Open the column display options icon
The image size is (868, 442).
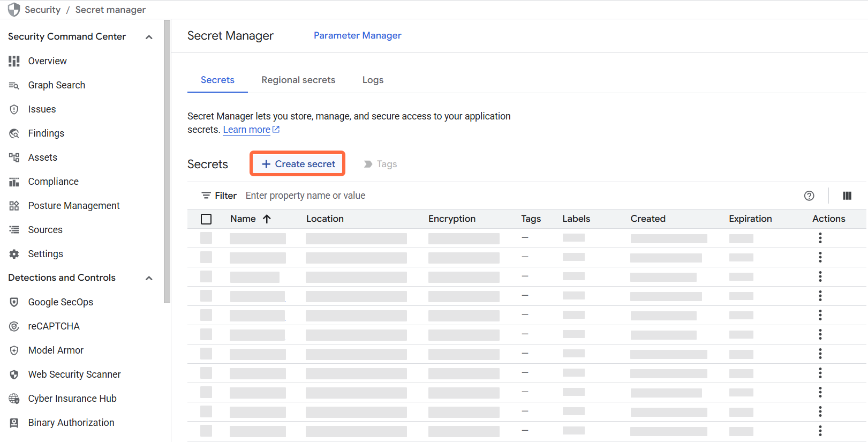pyautogui.click(x=847, y=196)
